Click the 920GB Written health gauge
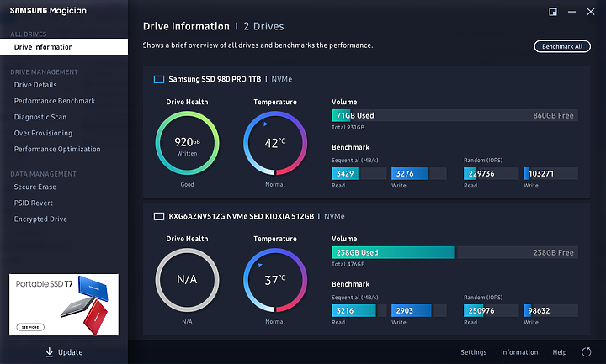This screenshot has height=364, width=606. pos(187,143)
